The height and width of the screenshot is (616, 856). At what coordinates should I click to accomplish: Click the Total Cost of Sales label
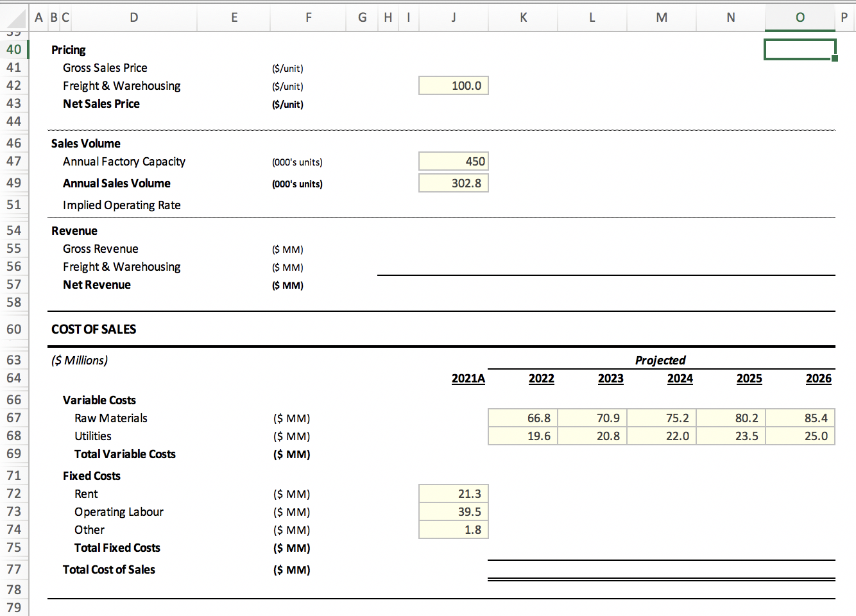pos(108,569)
